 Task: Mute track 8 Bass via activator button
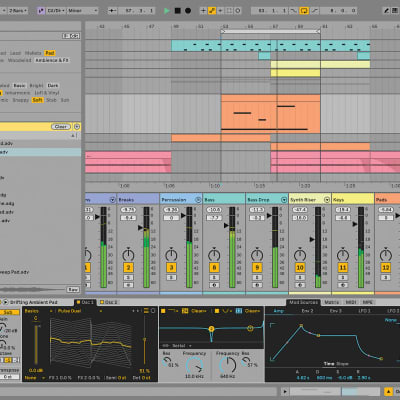click(214, 268)
